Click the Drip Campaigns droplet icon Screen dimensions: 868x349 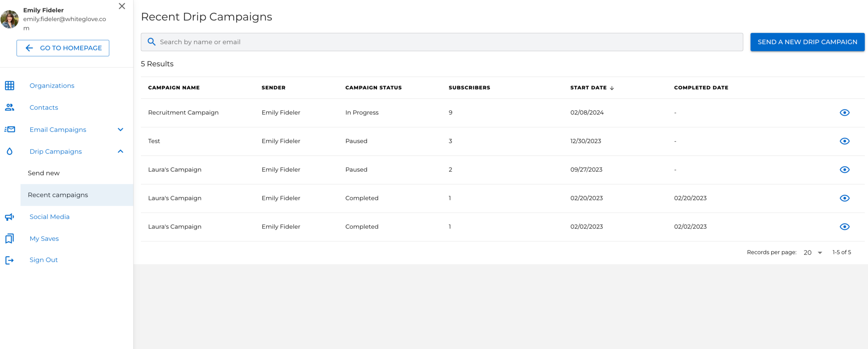click(x=9, y=151)
